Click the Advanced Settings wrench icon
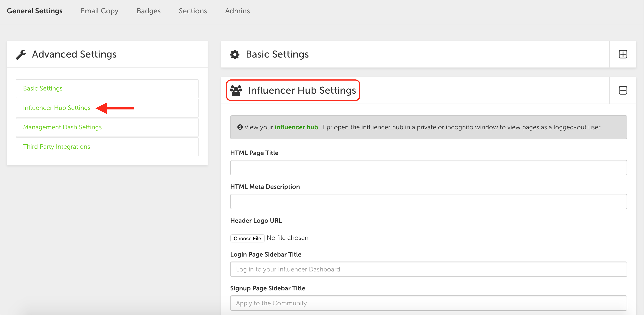Screen dimensions: 644x315 (21, 55)
